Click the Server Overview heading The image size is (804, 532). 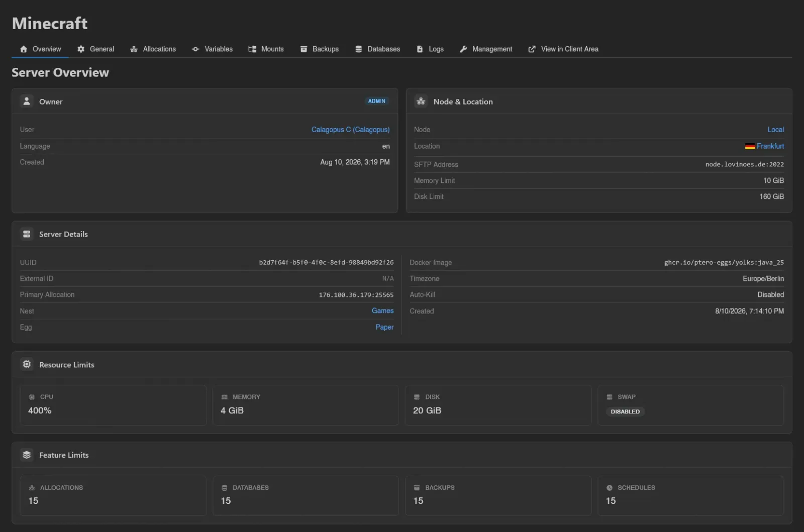click(60, 73)
